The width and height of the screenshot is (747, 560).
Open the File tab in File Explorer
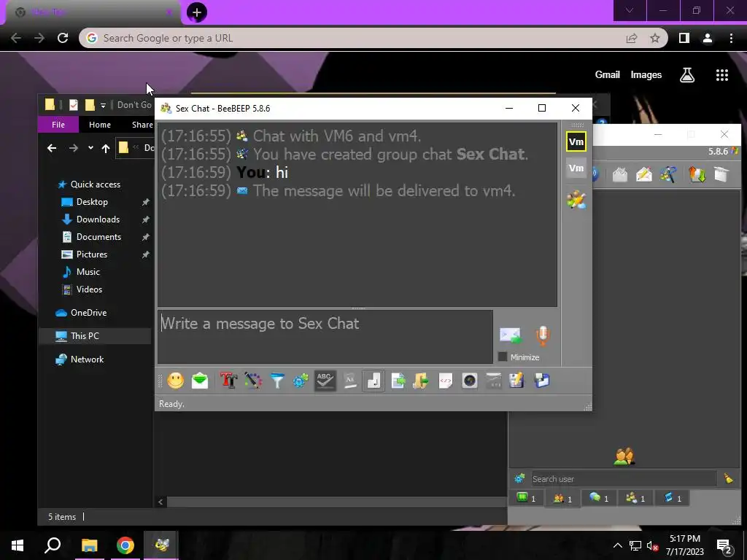(x=58, y=125)
